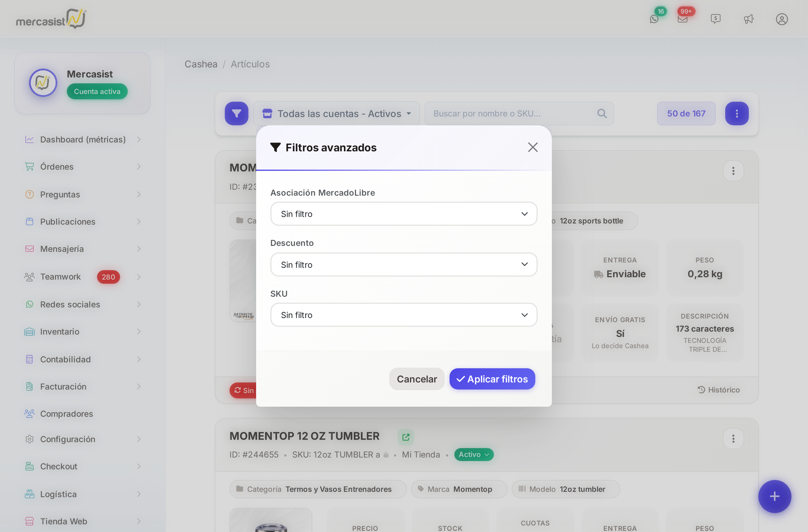Open Todas las cuentas - Activos selector
The image size is (808, 532).
[x=337, y=113]
